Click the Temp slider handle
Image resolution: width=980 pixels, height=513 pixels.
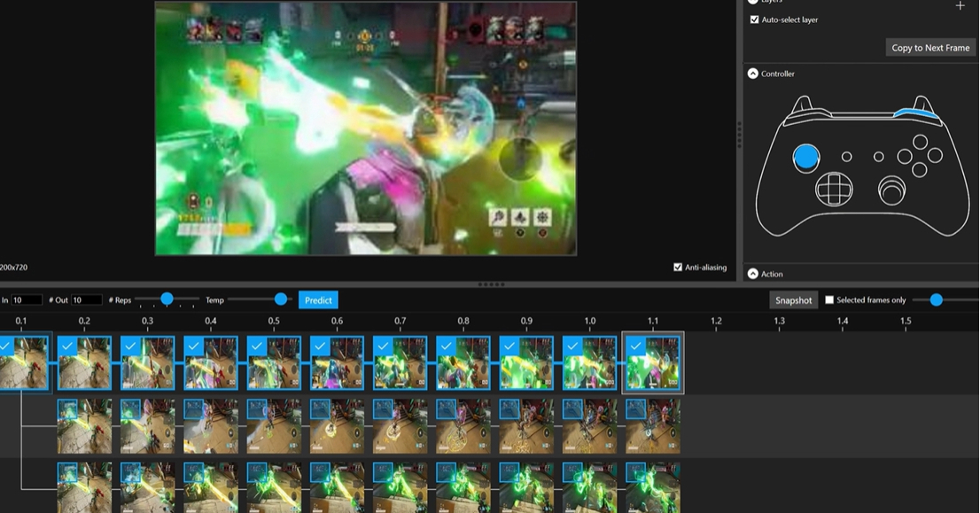pos(281,299)
